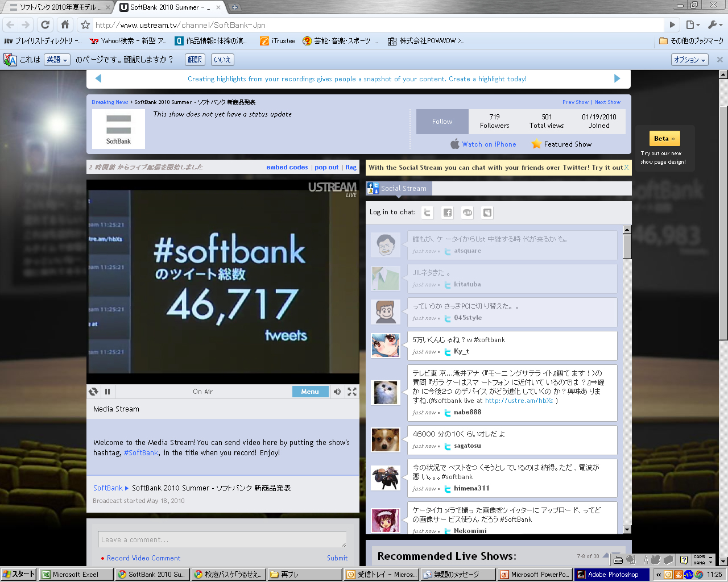Log in to chat with AIM icon
Viewport: 728px width, 582px height.
pyautogui.click(x=468, y=213)
